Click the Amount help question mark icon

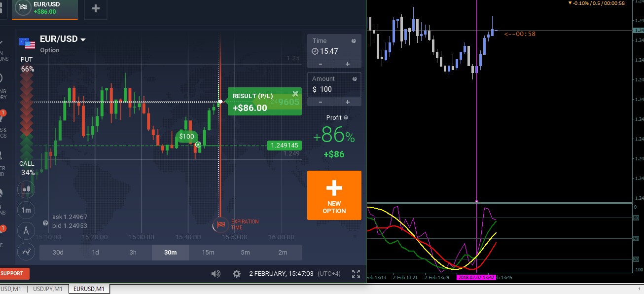pyautogui.click(x=354, y=79)
